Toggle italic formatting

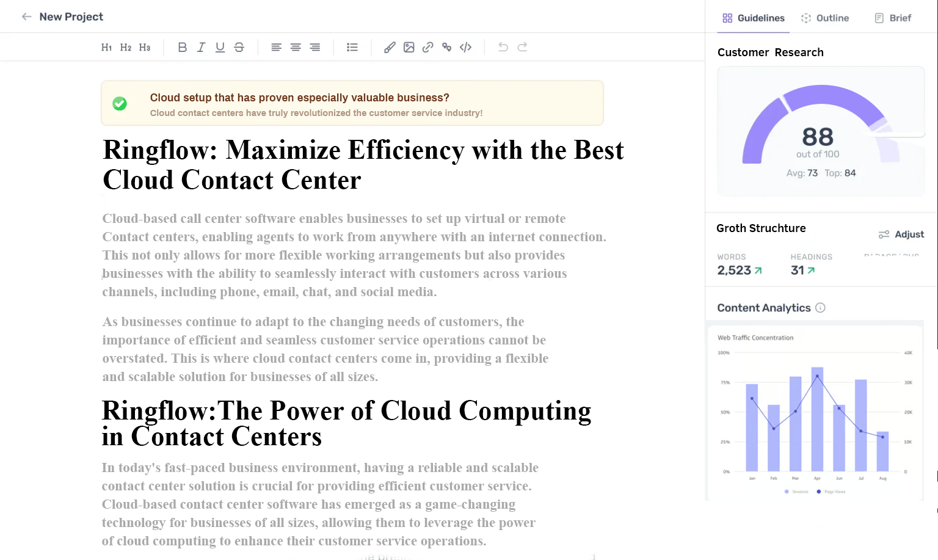(201, 47)
